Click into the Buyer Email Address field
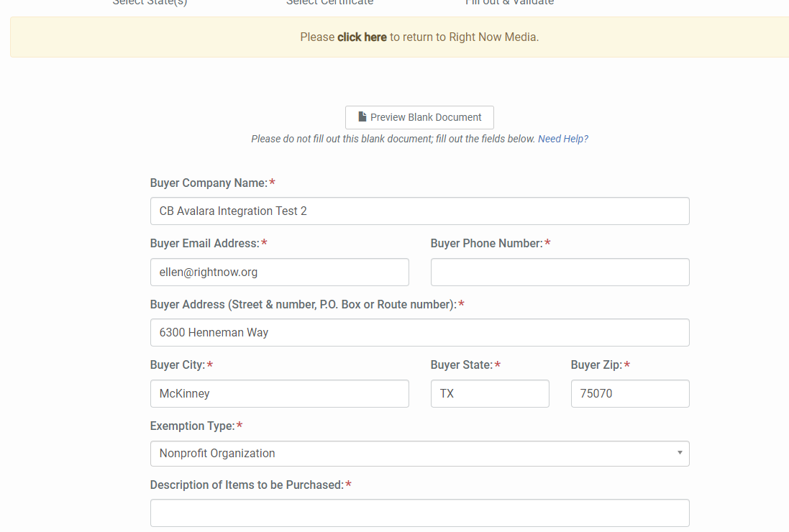The height and width of the screenshot is (532, 789). 279,272
